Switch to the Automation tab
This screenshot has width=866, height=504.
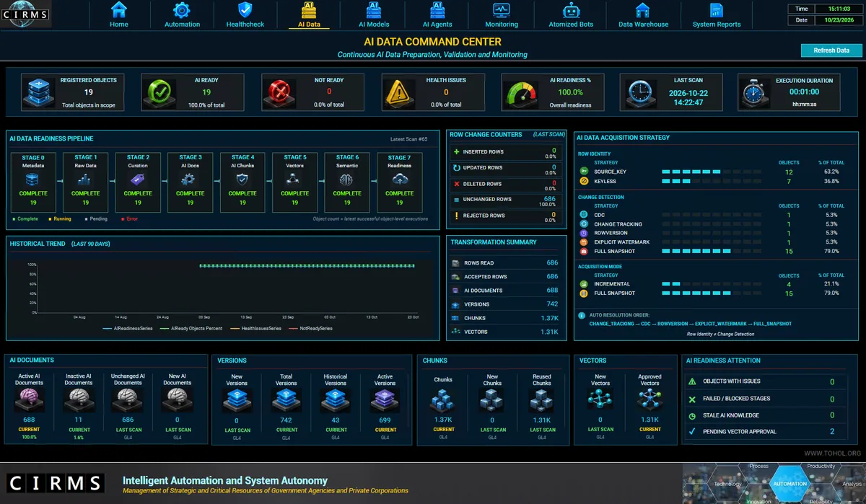[x=182, y=14]
